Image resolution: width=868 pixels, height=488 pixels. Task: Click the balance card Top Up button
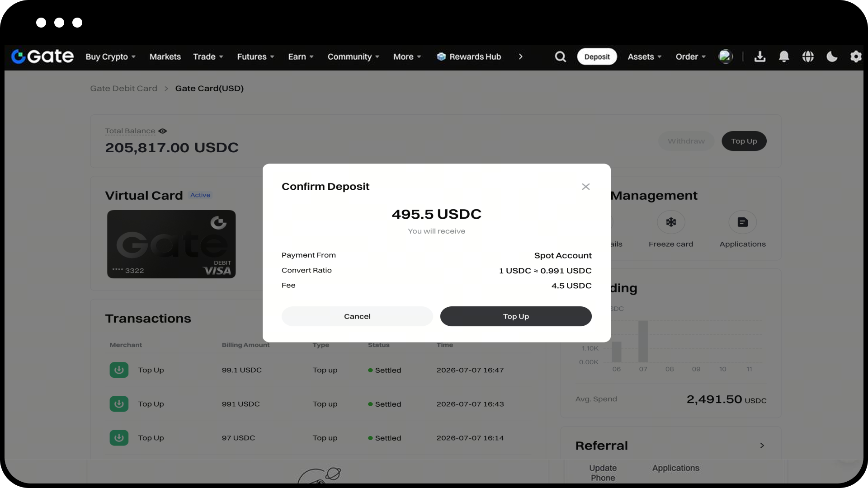pos(744,141)
